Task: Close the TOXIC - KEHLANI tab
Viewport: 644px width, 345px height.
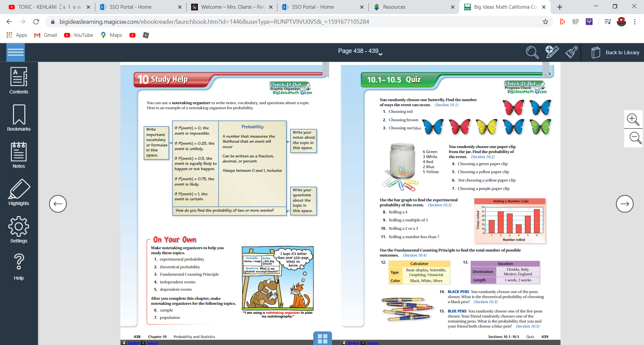Action: point(89,7)
